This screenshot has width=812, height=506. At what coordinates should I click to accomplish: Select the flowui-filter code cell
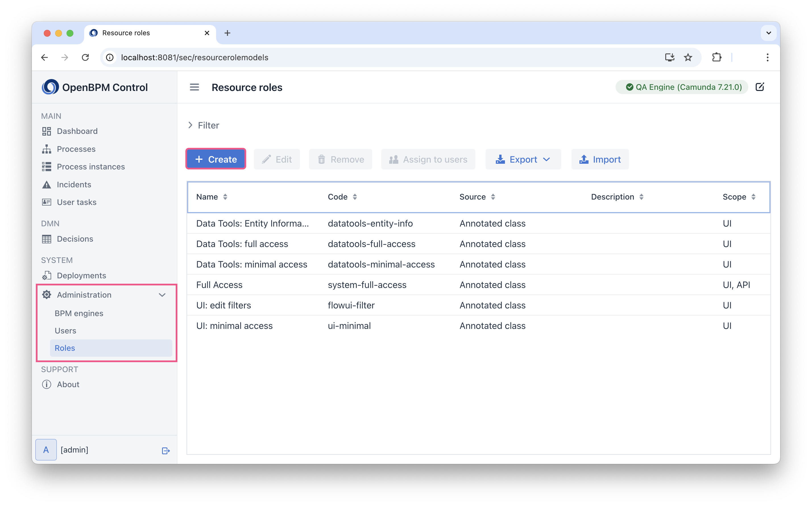click(x=351, y=305)
